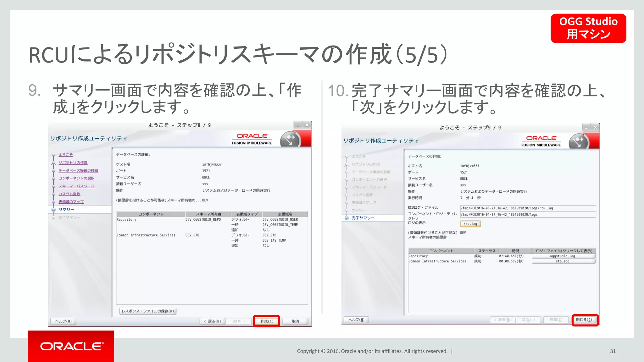Screen dimensions: 644x362
Task: Click 02:40.631(分) time value
Action: pos(511,256)
